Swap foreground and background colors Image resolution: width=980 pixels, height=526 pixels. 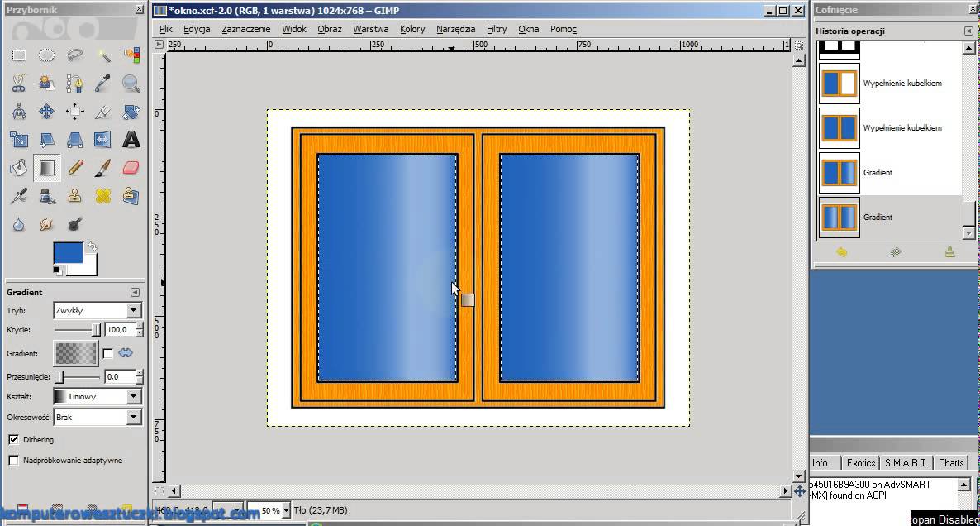92,246
